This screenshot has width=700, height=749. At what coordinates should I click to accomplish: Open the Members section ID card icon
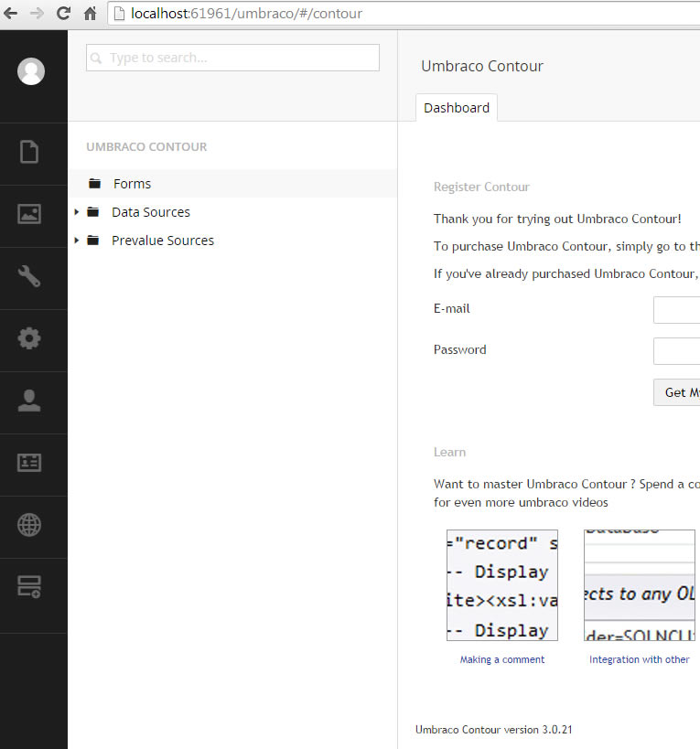click(x=29, y=463)
